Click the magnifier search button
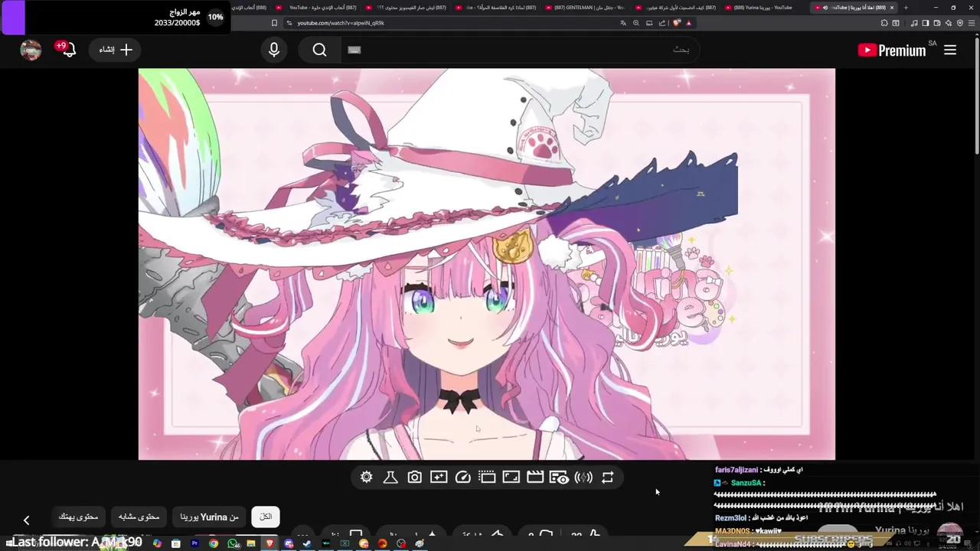This screenshot has height=551, width=980. coord(320,50)
